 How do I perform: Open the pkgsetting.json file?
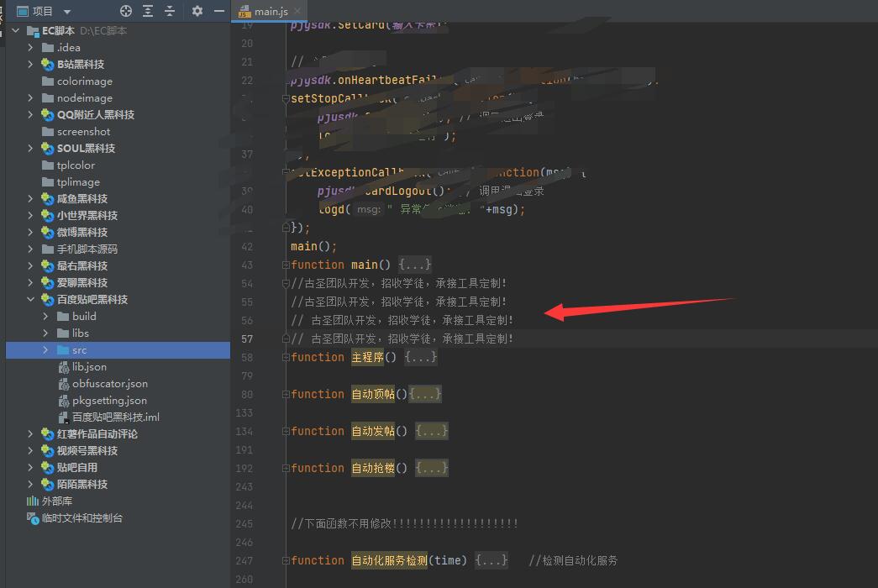pyautogui.click(x=109, y=401)
